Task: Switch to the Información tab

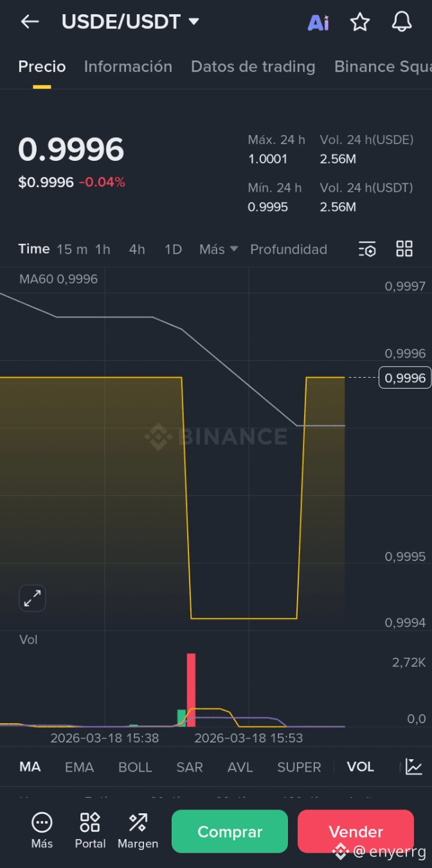Action: click(128, 67)
